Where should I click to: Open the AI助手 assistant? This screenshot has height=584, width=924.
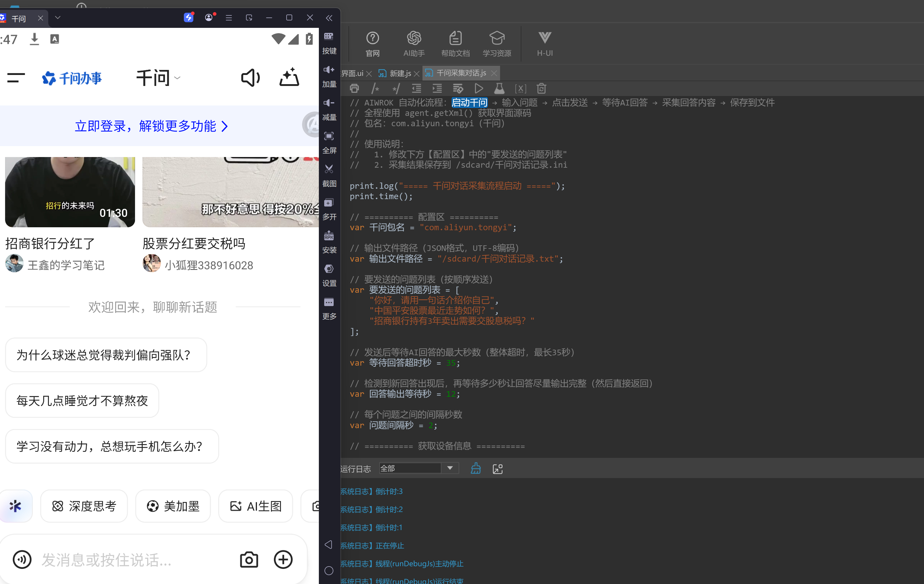point(414,44)
